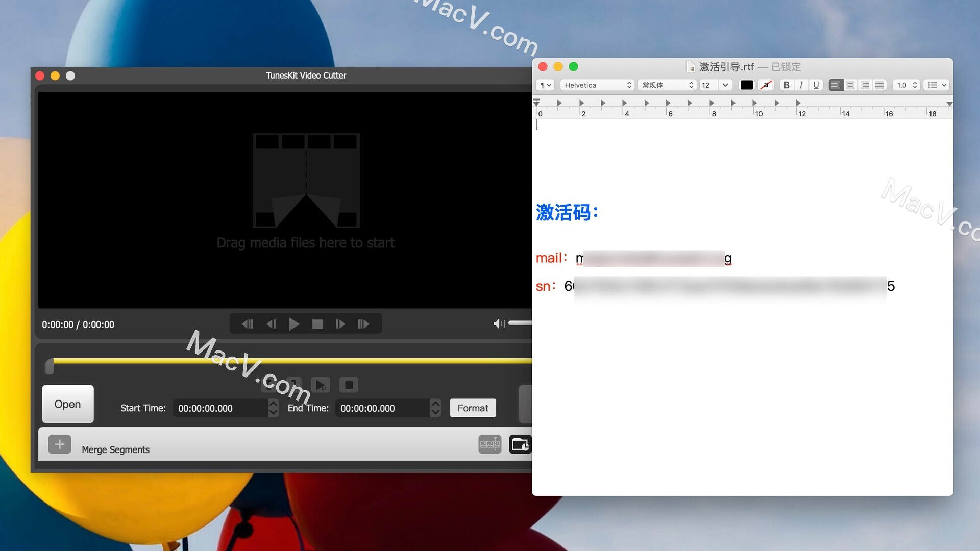Click the Bold icon in RTF toolbar
Screen dimensions: 980x551
click(786, 84)
